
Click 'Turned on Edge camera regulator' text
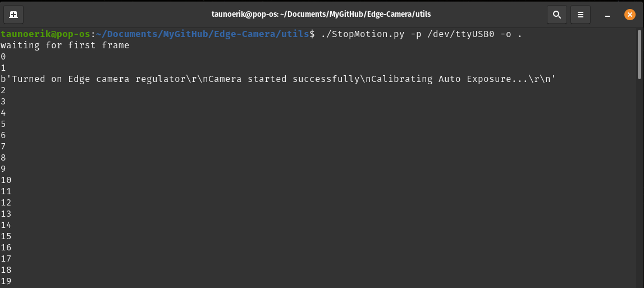coord(98,79)
